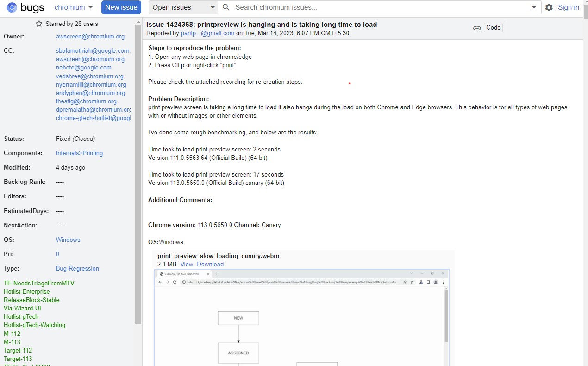Star this issue with the star icon
Screen dimensions: 588x366
click(39, 24)
